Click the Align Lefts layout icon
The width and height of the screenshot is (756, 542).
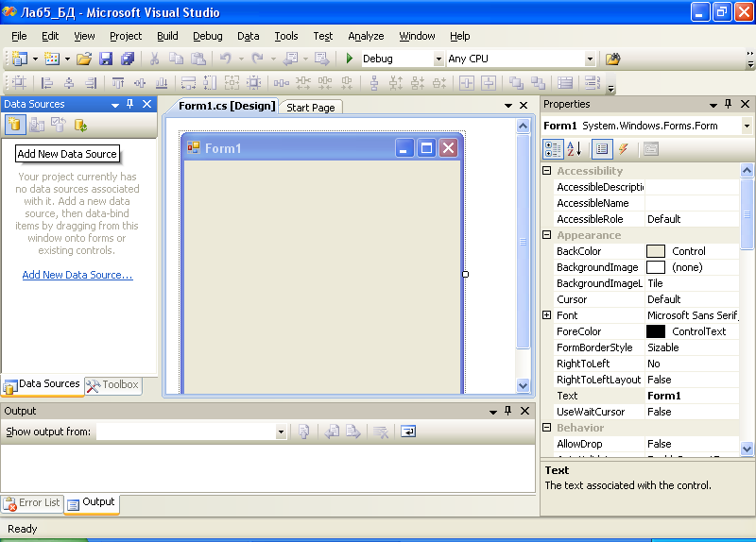(x=46, y=83)
